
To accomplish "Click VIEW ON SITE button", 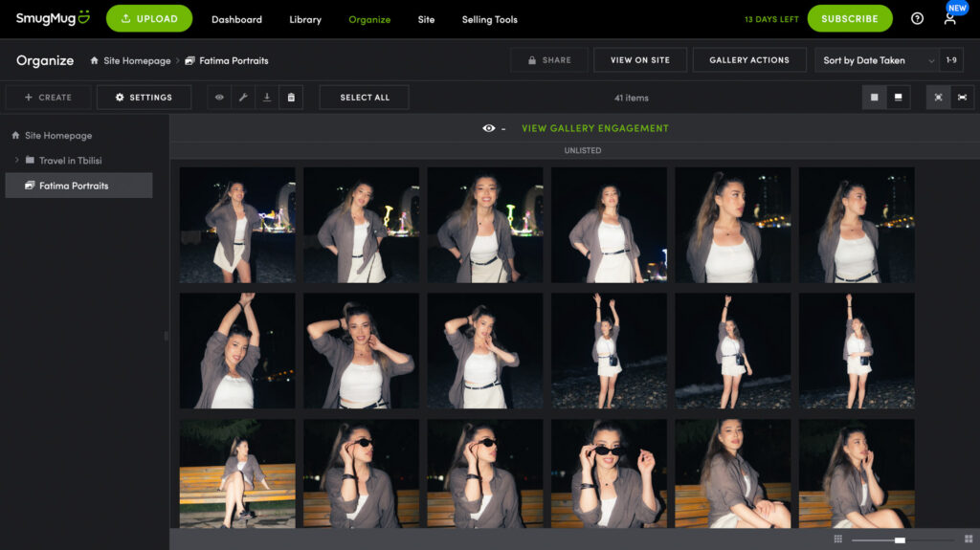I will coord(640,60).
